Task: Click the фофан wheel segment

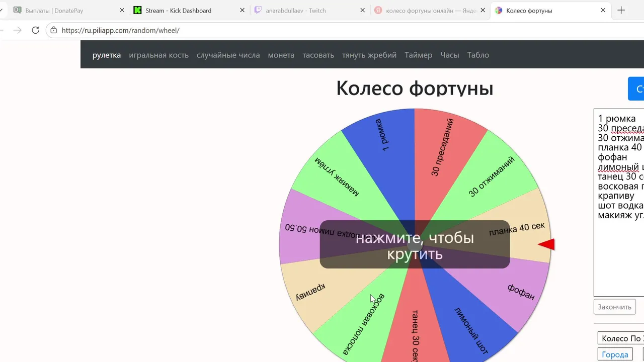Action: click(521, 292)
